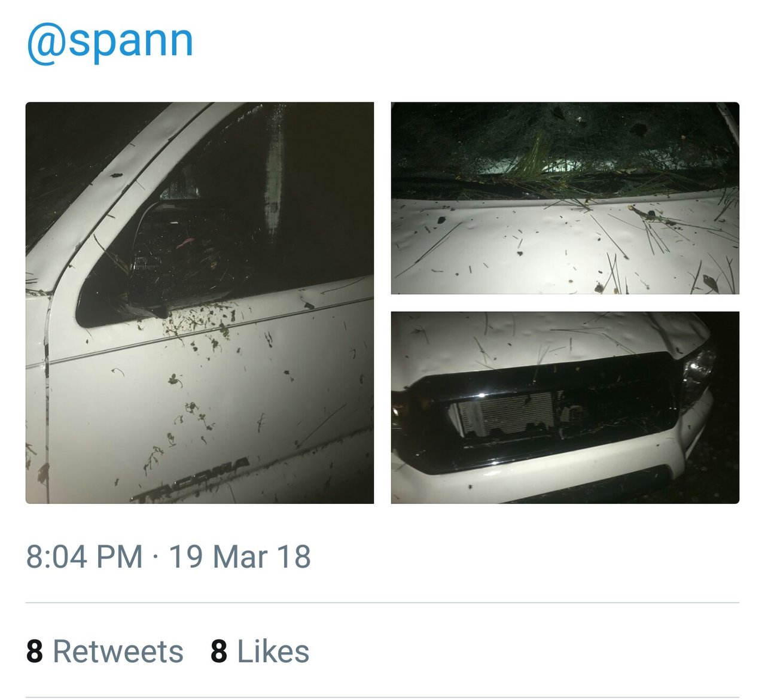
Task: Tap the Tacoma badge in the door photo
Action: (190, 480)
